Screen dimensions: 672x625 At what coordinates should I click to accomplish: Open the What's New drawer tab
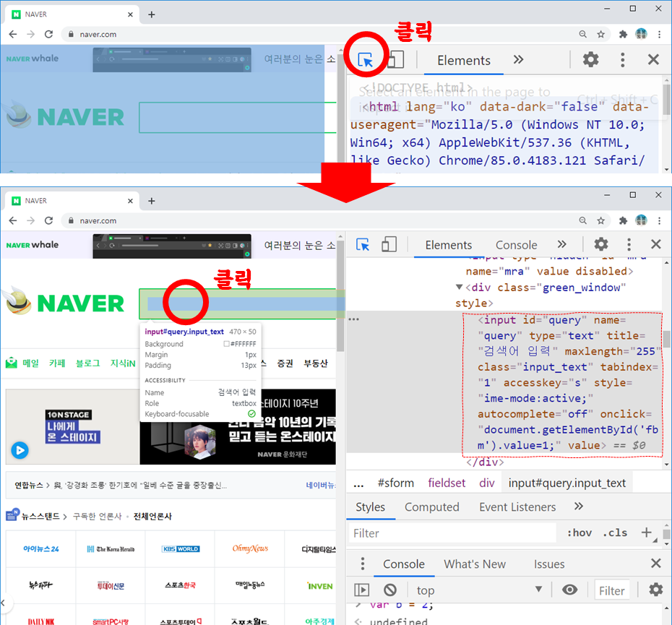[x=475, y=564]
